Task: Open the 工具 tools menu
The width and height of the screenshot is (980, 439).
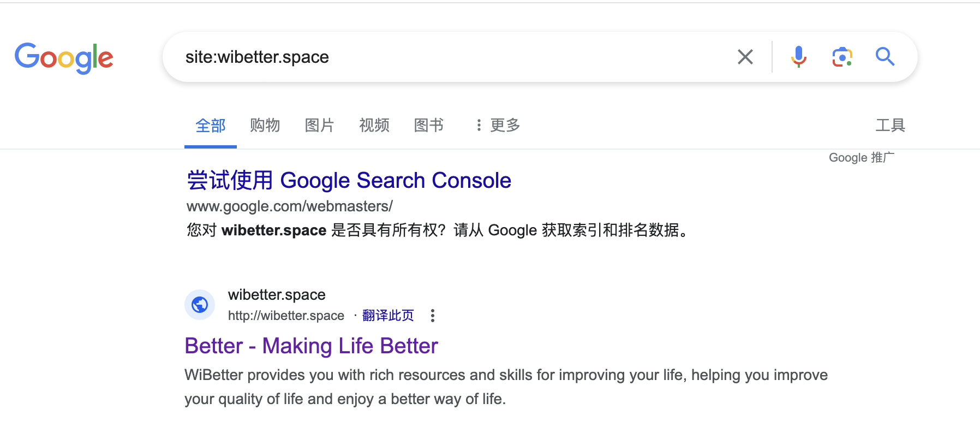Action: point(890,126)
